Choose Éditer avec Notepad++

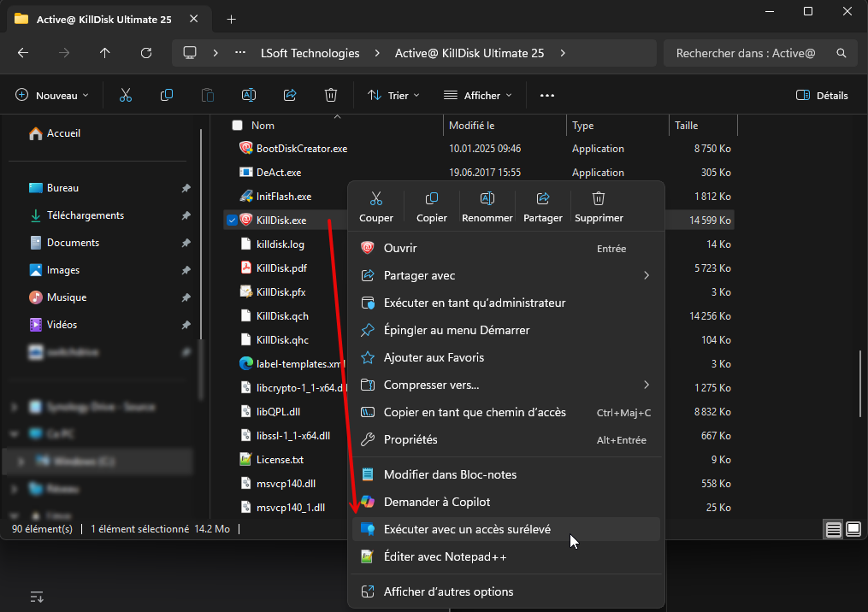tap(506, 556)
